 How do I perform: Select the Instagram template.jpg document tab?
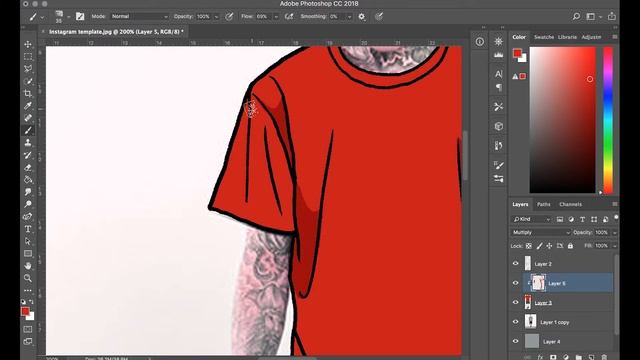coord(116,31)
